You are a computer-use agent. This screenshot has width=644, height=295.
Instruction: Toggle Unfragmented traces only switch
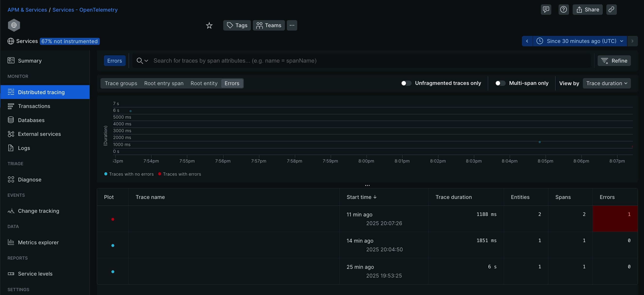click(406, 83)
